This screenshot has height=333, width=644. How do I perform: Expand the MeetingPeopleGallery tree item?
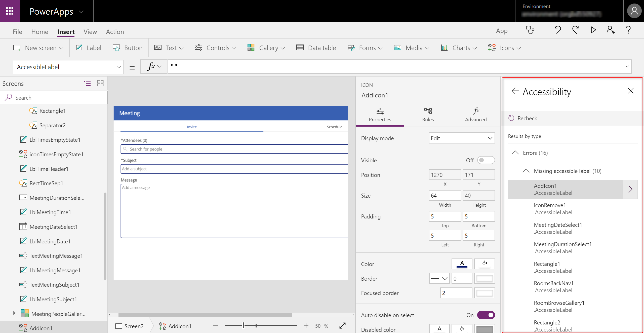click(14, 313)
